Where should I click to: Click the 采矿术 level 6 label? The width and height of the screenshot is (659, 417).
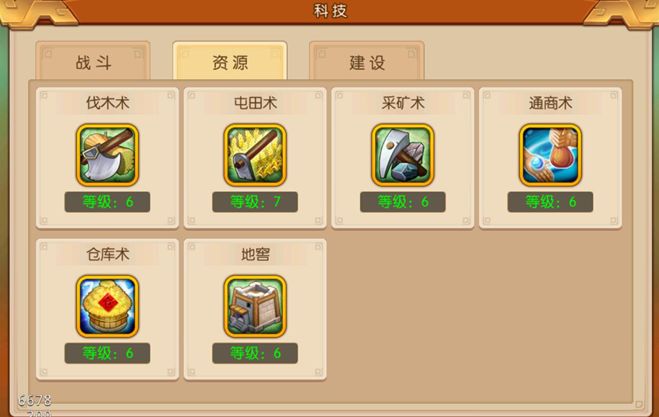[x=403, y=202]
